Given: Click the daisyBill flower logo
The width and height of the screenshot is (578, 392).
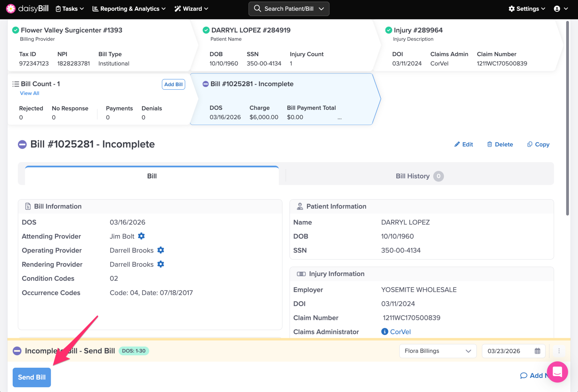Looking at the screenshot, I should click(x=11, y=8).
